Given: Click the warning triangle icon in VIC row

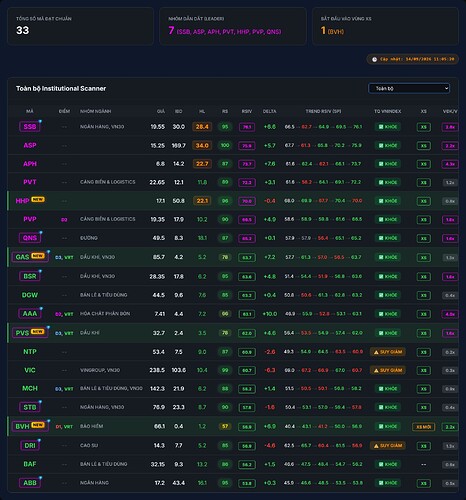Looking at the screenshot, I should click(x=376, y=370).
